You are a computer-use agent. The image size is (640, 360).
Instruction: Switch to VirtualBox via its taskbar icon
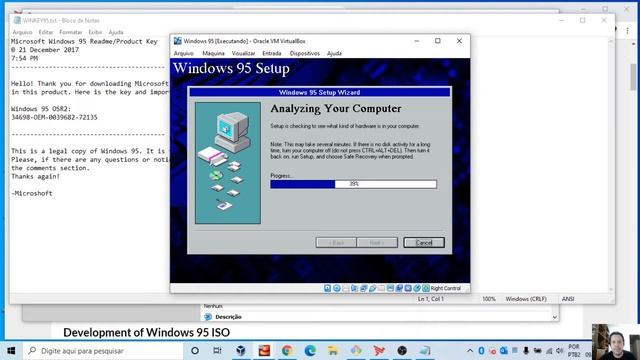241,351
